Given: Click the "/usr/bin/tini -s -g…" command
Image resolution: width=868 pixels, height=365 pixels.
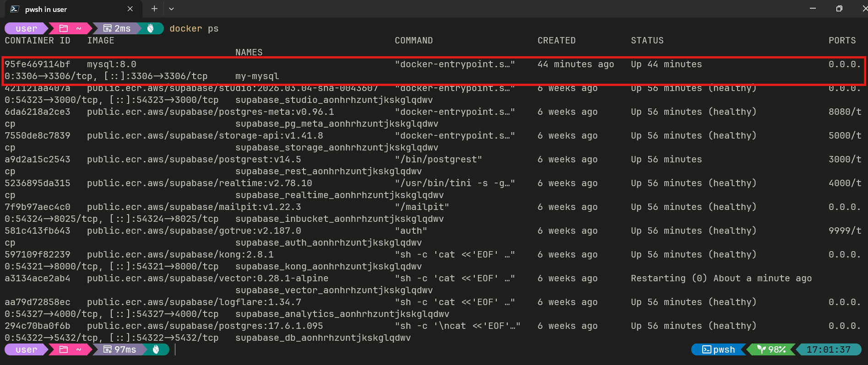Looking at the screenshot, I should pyautogui.click(x=455, y=183).
